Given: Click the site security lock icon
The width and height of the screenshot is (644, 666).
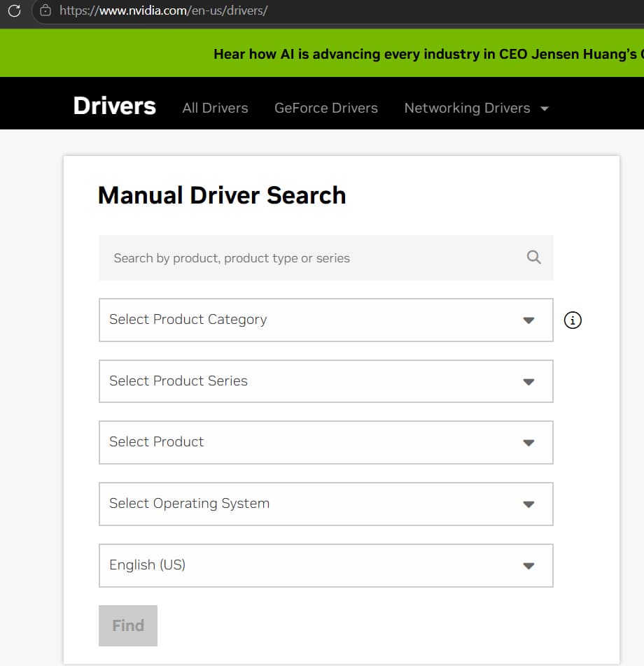Looking at the screenshot, I should point(45,10).
